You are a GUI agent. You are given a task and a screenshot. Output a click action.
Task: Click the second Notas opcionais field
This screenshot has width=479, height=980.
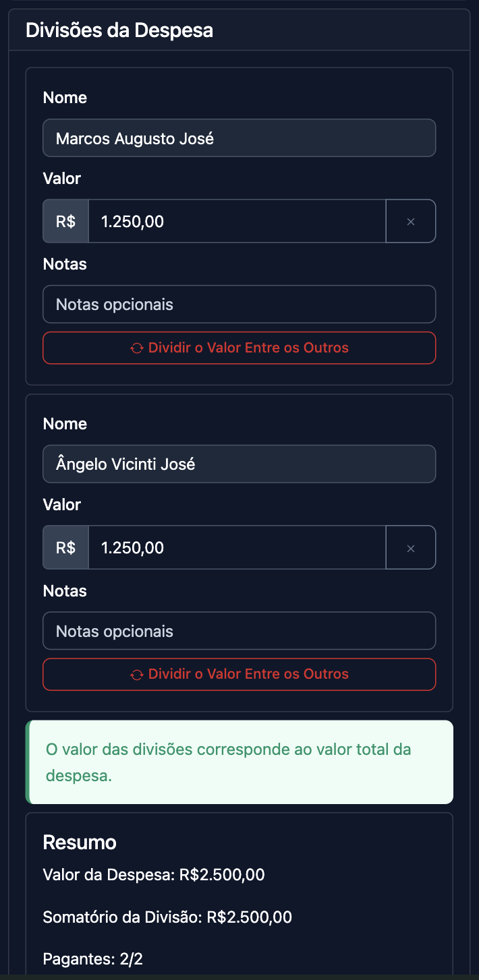(x=239, y=631)
